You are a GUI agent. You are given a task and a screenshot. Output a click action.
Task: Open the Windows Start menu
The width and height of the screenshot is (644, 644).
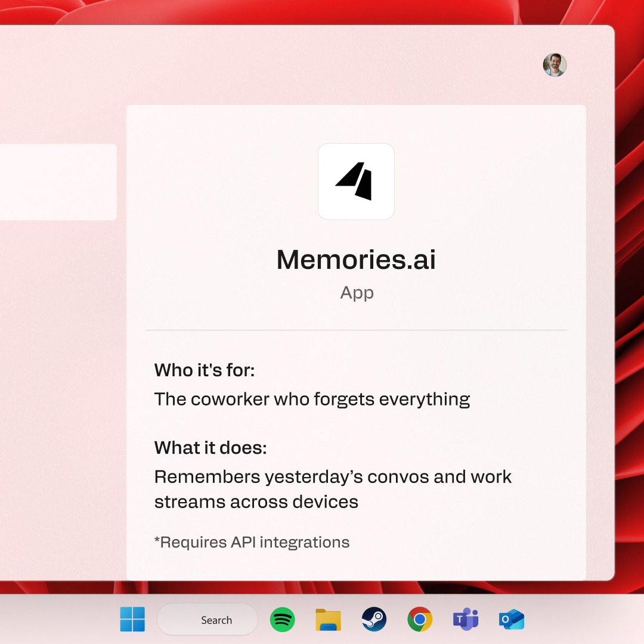132,619
